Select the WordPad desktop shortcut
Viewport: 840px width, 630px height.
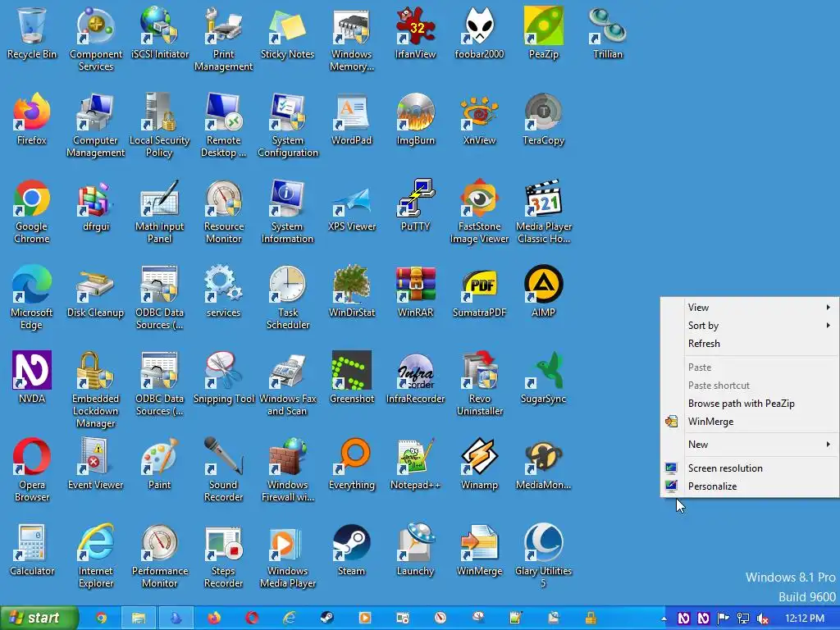351,120
